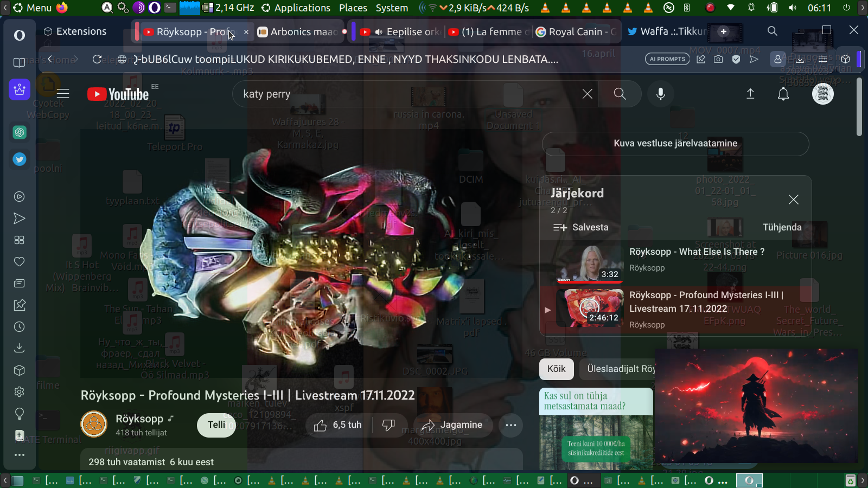This screenshot has width=868, height=488.
Task: Close the Järjekord queue panel
Action: pyautogui.click(x=793, y=200)
